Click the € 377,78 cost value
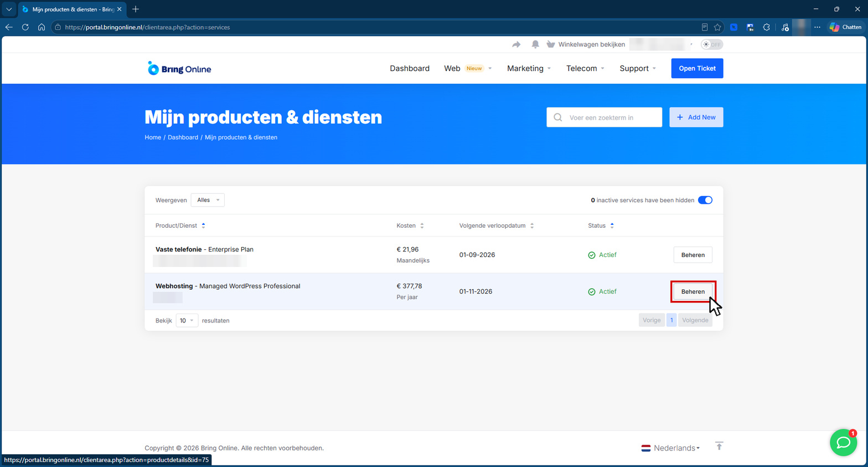Image resolution: width=868 pixels, height=467 pixels. [409, 286]
